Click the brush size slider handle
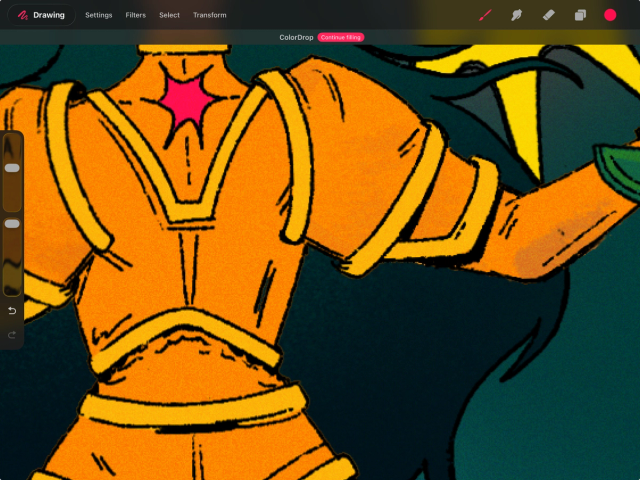The height and width of the screenshot is (480, 640). 12,168
